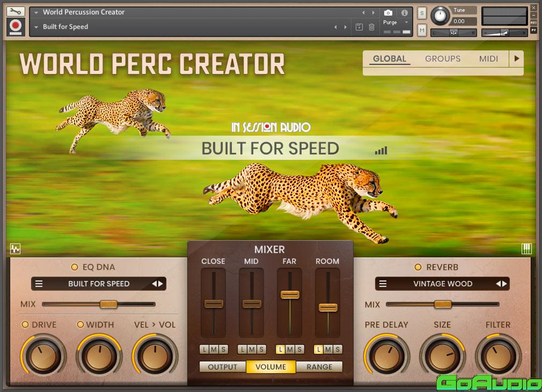
Task: Toggle the WIDTH enable button
Action: (x=80, y=324)
